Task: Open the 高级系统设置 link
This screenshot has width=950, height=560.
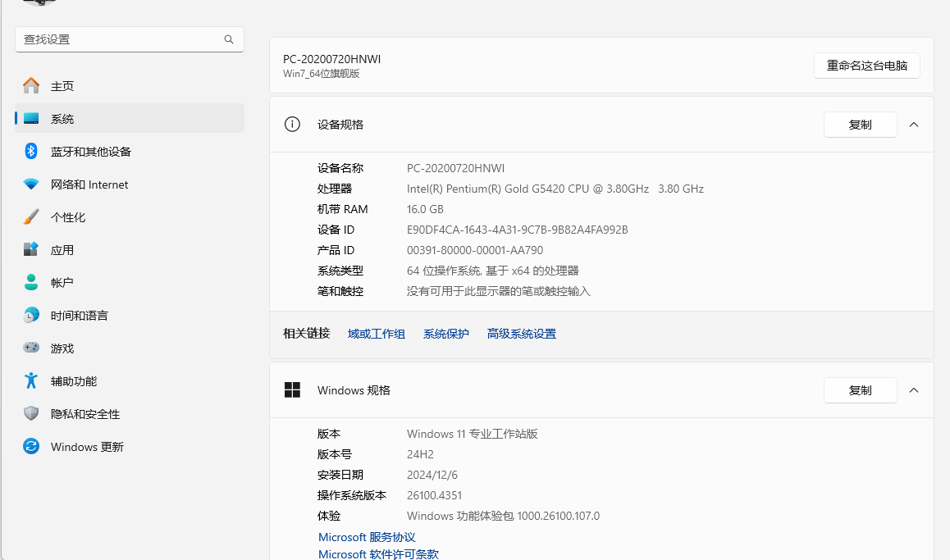Action: point(522,334)
